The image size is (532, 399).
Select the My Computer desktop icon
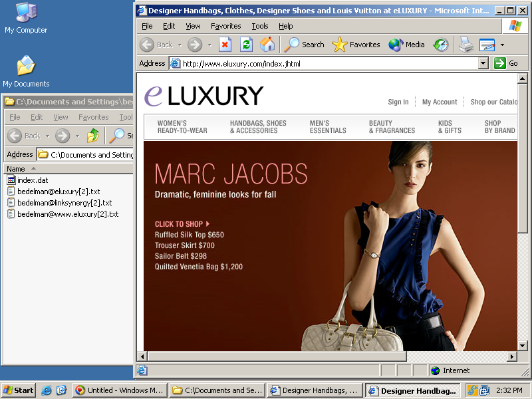click(26, 19)
